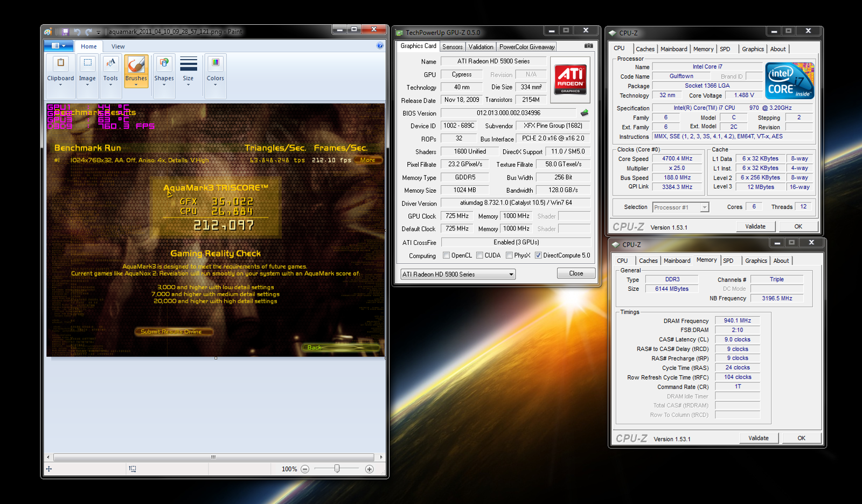The height and width of the screenshot is (504, 862).
Task: Click Validate in the lower CPU-Z window
Action: (759, 438)
